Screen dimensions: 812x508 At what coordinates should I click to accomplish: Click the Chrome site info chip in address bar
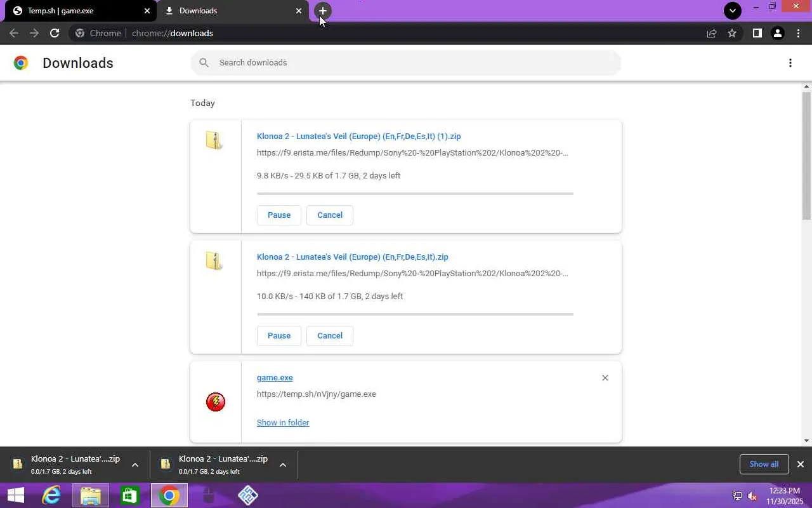(98, 33)
